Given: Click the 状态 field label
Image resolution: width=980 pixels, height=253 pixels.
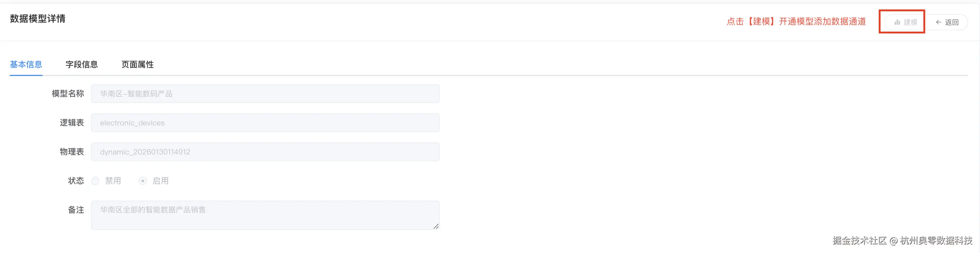Looking at the screenshot, I should point(76,181).
